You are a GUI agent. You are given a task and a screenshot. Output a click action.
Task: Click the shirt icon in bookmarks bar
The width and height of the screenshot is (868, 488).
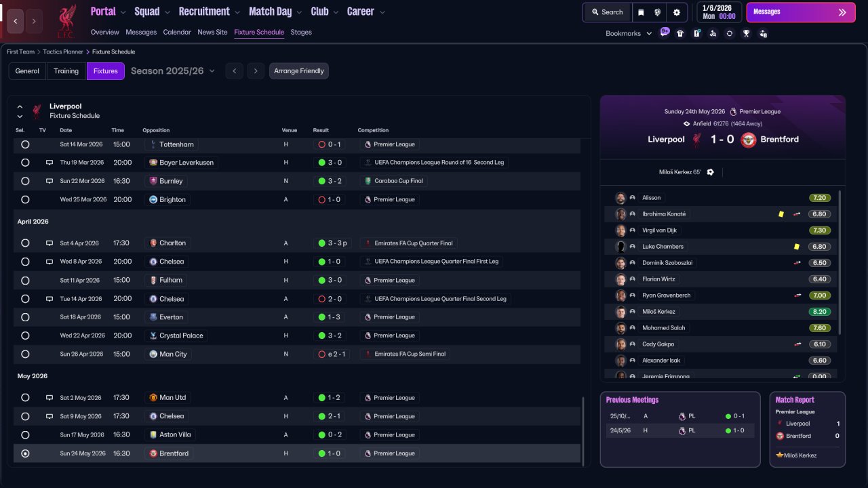pyautogui.click(x=680, y=33)
